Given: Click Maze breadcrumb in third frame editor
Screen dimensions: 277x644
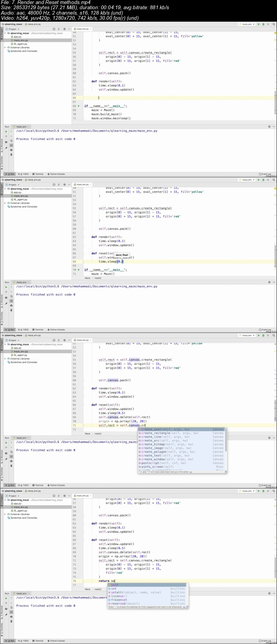Looking at the screenshot, I should pos(87,433).
